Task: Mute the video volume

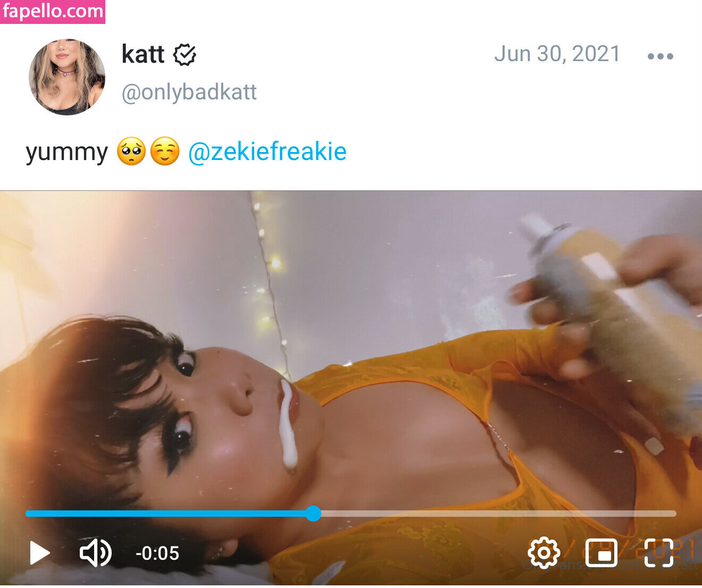Action: [95, 553]
